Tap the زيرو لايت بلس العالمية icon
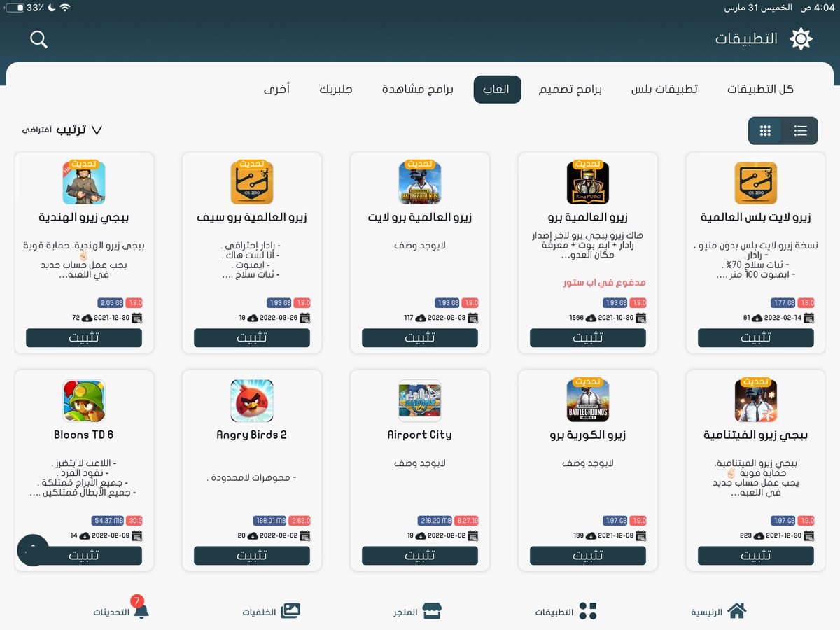This screenshot has height=630, width=840. pyautogui.click(x=756, y=183)
